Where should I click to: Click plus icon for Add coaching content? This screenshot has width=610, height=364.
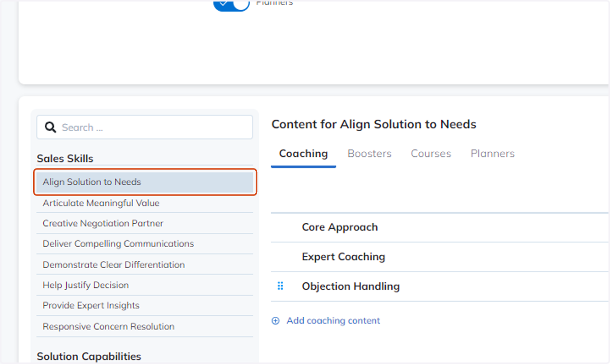[276, 321]
